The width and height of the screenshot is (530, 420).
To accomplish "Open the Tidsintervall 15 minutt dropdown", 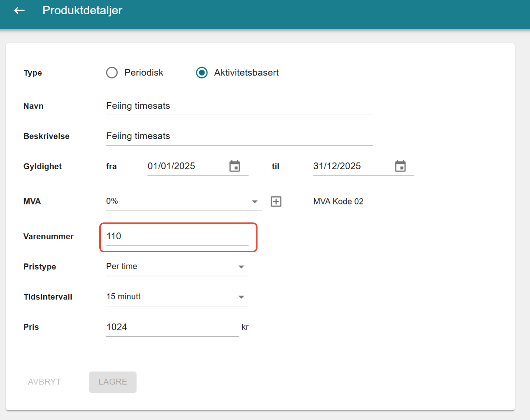I will 177,297.
